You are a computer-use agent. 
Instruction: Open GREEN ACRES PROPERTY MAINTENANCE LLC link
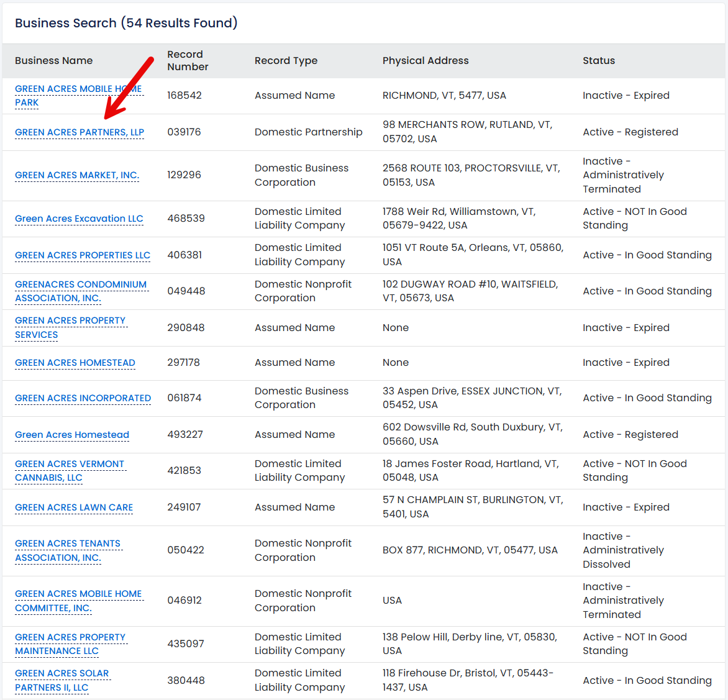70,644
